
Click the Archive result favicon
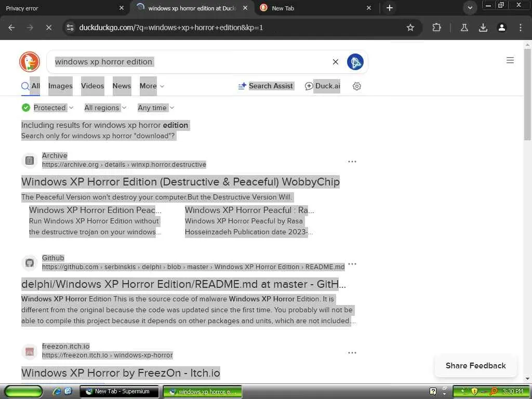(30, 160)
